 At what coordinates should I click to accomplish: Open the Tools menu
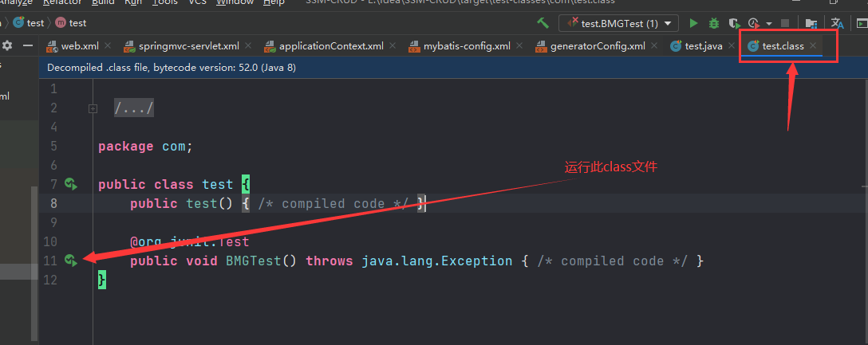pos(165,2)
